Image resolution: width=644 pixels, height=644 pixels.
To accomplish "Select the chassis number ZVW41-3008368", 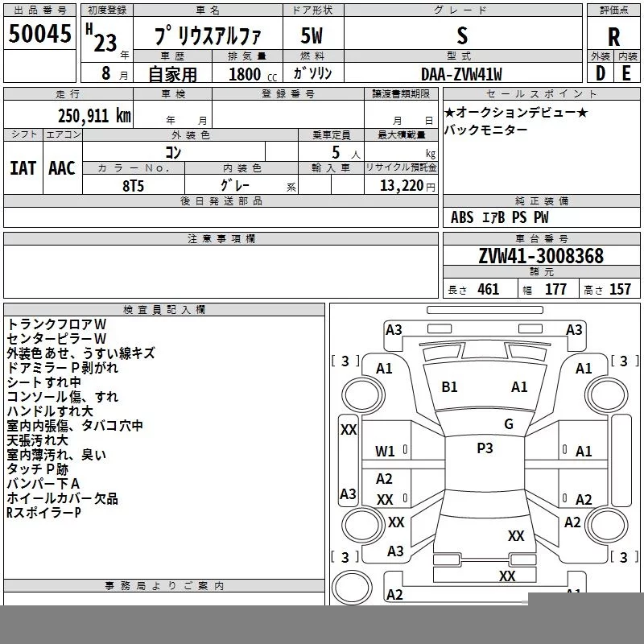I will tap(541, 256).
